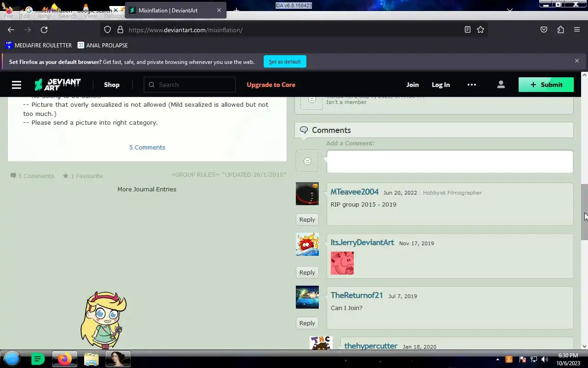Click the grey 5 Comments with bubble icon
588x368 pixels.
click(32, 176)
